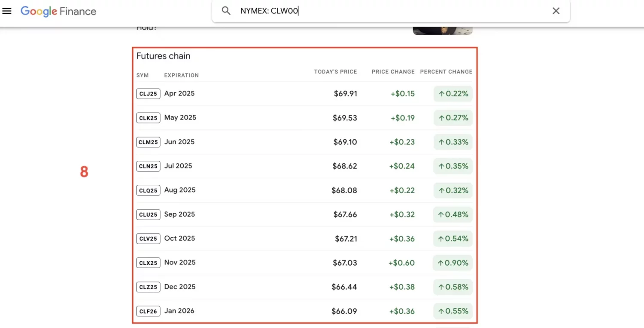Image resolution: width=644 pixels, height=328 pixels.
Task: Click the 0.32% percent change badge
Action: click(x=453, y=190)
